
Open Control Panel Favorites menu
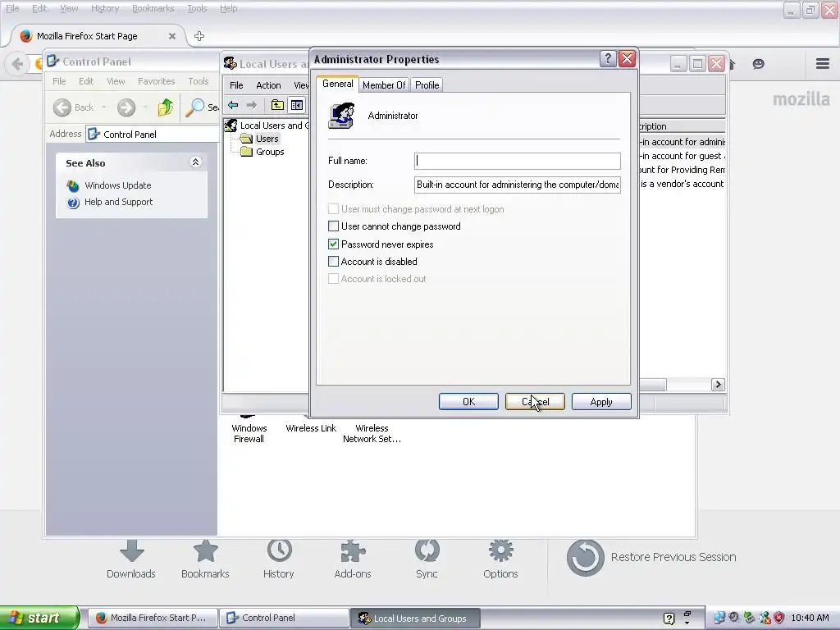tap(156, 81)
